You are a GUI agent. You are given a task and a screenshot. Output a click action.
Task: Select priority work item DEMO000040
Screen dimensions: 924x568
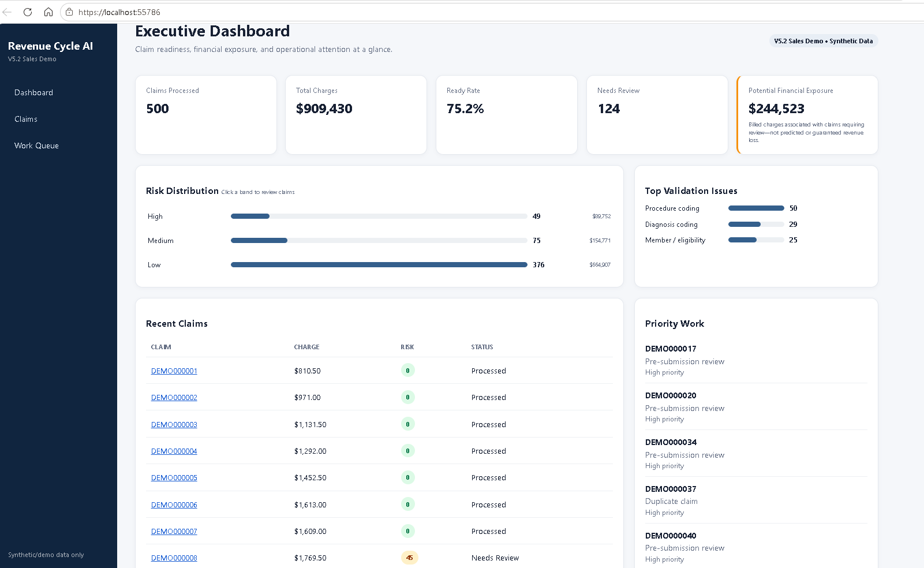point(756,547)
